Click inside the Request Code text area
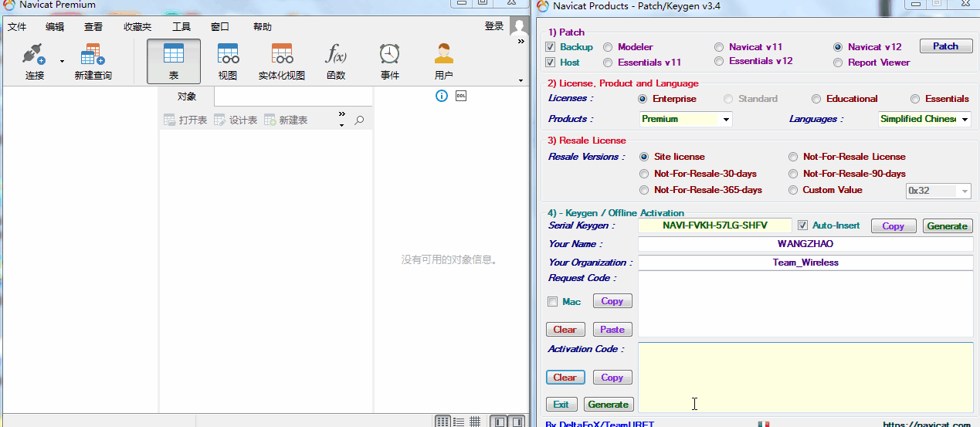The height and width of the screenshot is (427, 980). (x=805, y=304)
